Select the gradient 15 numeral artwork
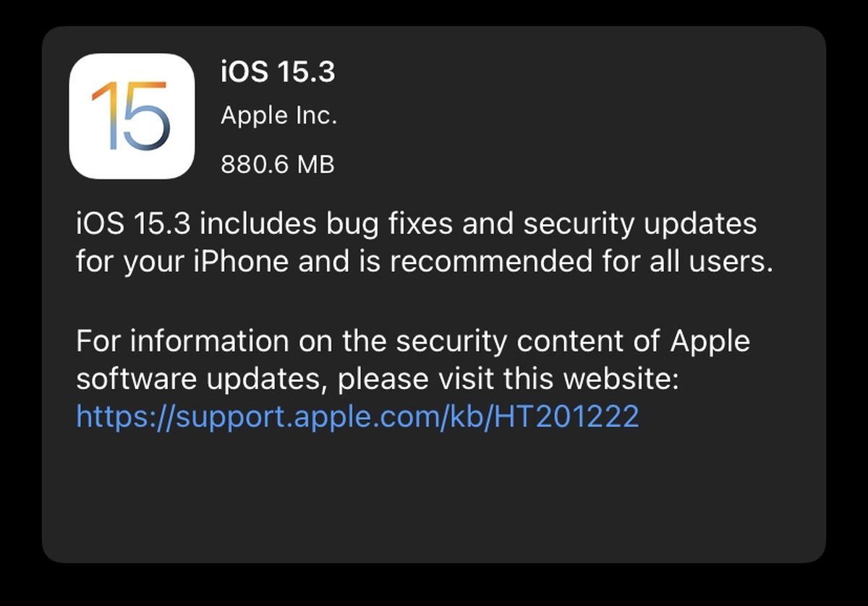The height and width of the screenshot is (606, 868). [x=132, y=120]
